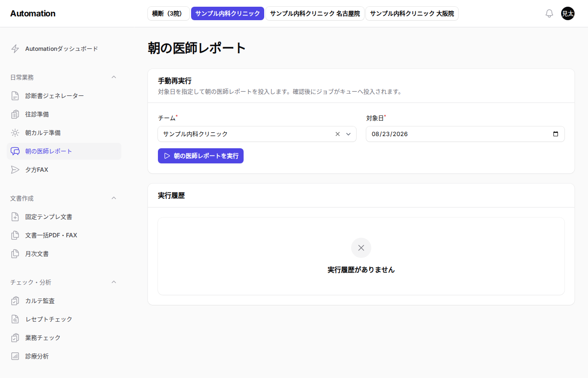588x378 pixels.
Task: Clear the チーム selection with the X
Action: [x=338, y=134]
